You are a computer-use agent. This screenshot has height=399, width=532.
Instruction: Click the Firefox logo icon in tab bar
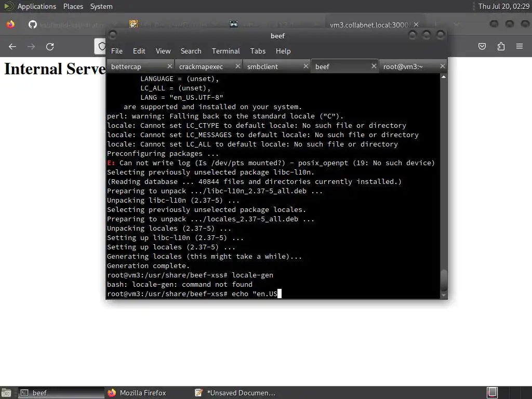(10, 24)
